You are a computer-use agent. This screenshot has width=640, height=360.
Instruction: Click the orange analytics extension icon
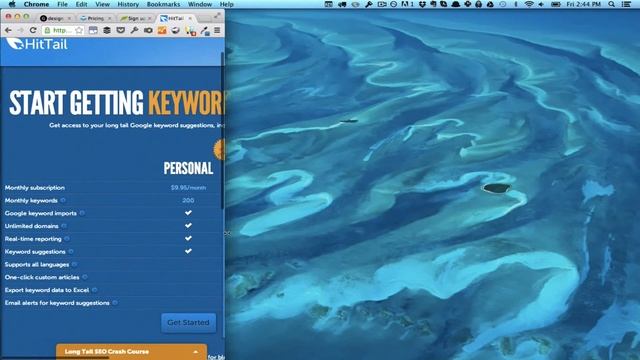[162, 31]
